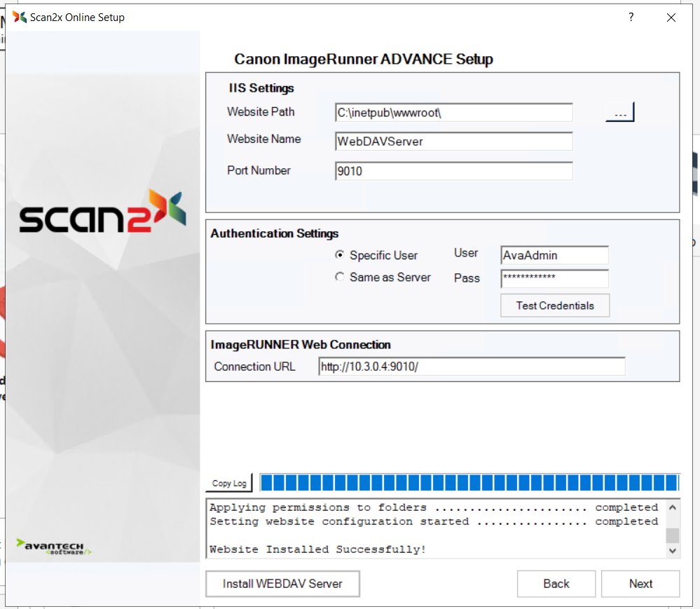Browse for website path with ellipsis button

[x=619, y=112]
